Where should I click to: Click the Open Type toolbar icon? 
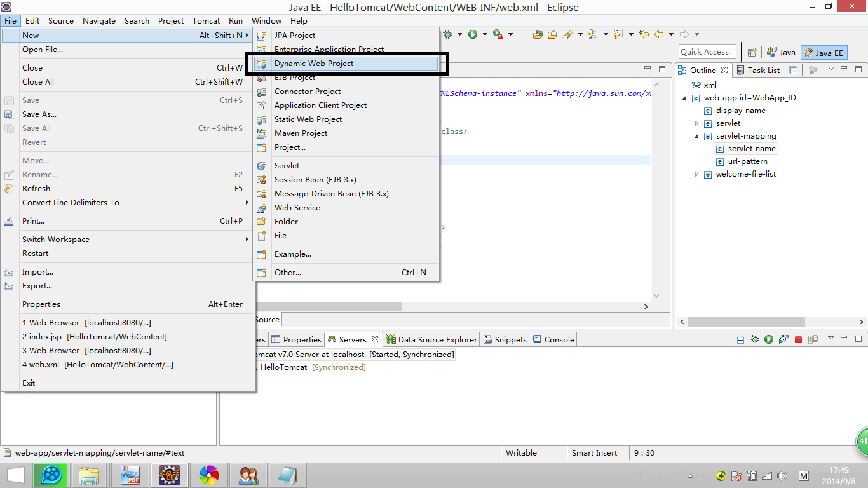538,34
